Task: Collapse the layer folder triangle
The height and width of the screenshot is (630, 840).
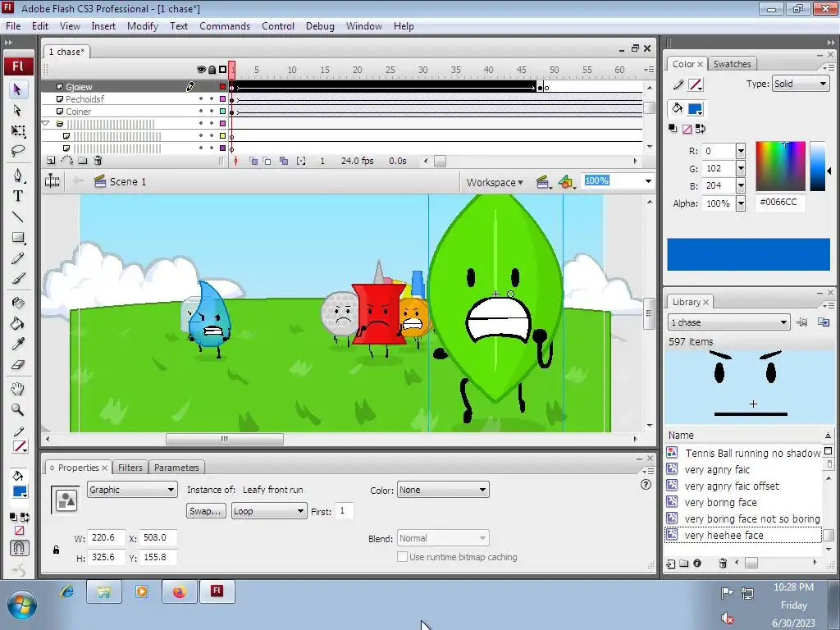Action: point(46,124)
